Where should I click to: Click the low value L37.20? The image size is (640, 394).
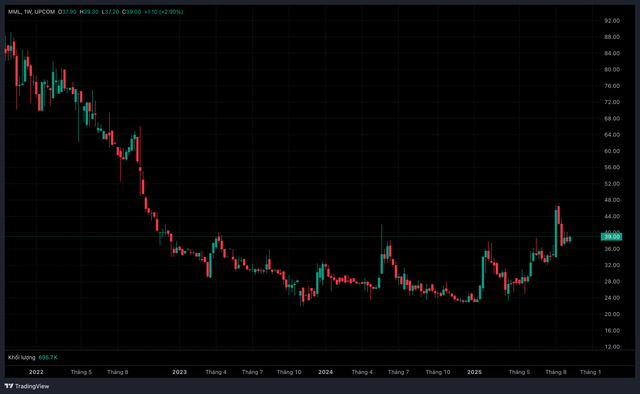tap(110, 12)
